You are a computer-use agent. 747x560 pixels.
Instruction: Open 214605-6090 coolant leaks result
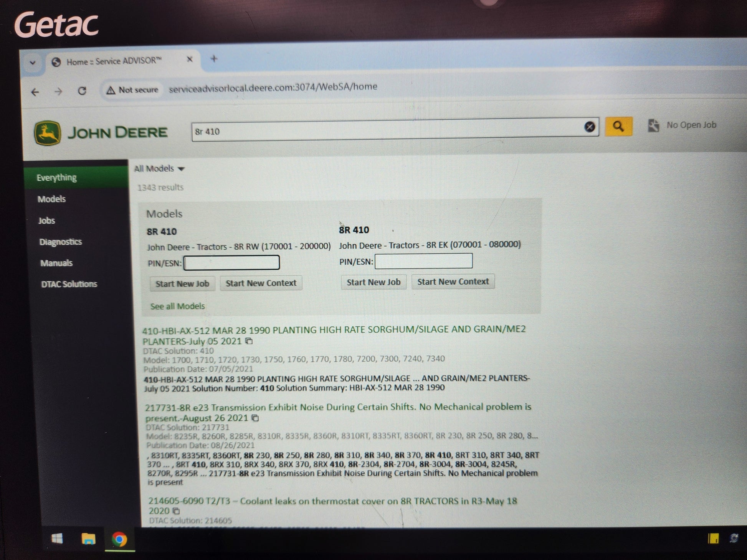click(332, 506)
